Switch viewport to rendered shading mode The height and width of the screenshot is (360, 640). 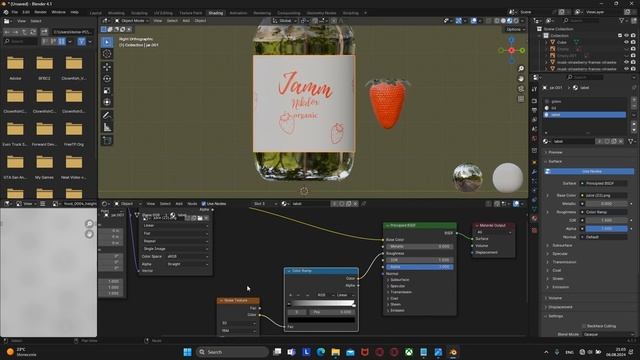(x=516, y=20)
